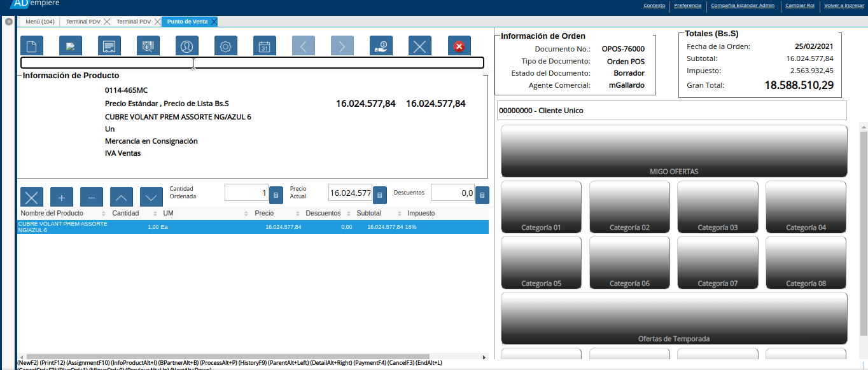Screen dimensions: 868x370
Task: Collapse left side panel round icon
Action: 9,22
